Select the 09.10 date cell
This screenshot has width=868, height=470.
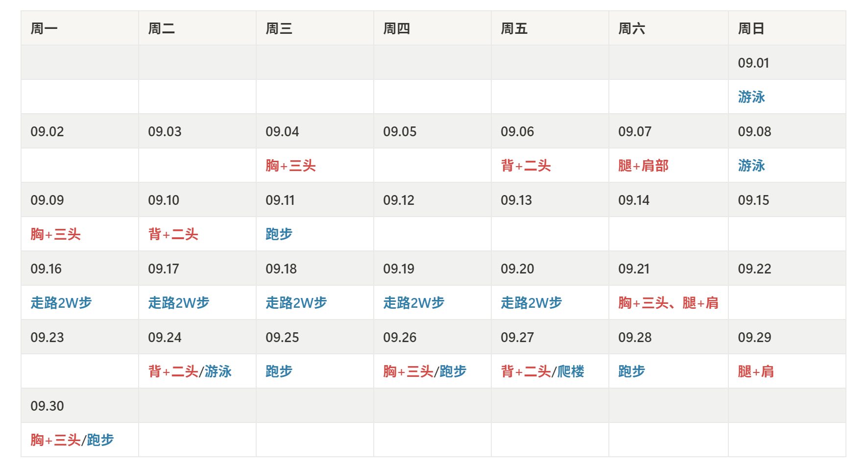pyautogui.click(x=197, y=200)
